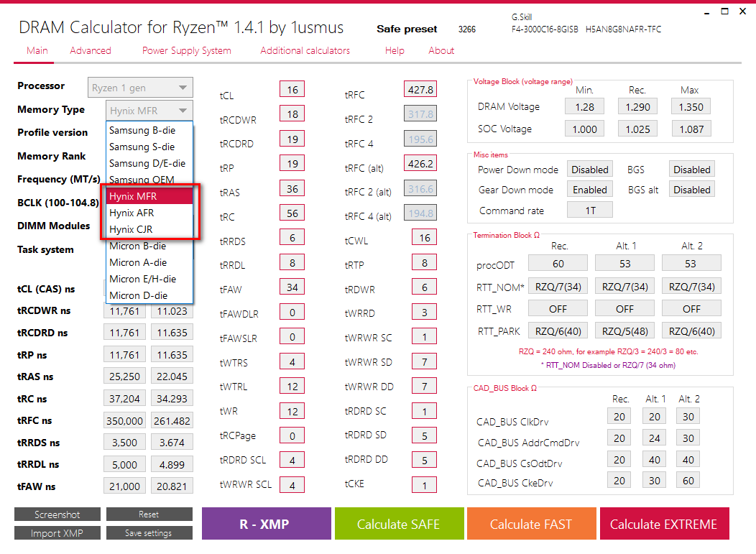Click SOC Voltage Min 1.000 field
The width and height of the screenshot is (756, 554).
point(584,129)
